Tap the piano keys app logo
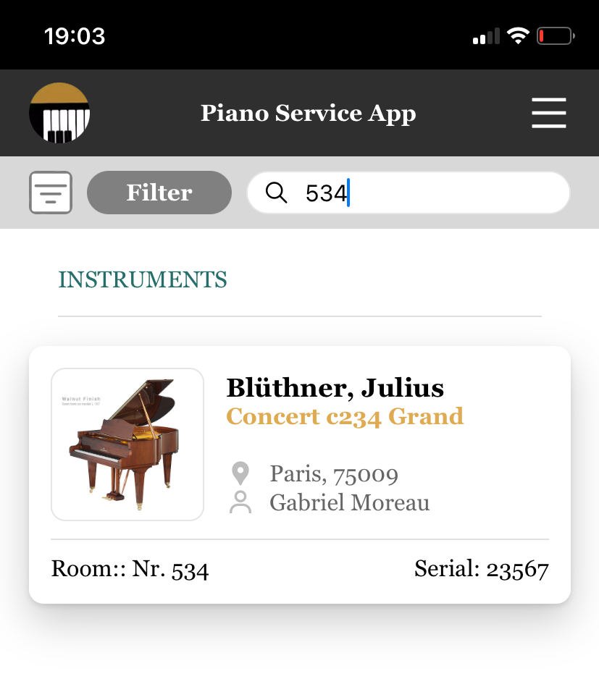599x700 pixels. pyautogui.click(x=59, y=113)
